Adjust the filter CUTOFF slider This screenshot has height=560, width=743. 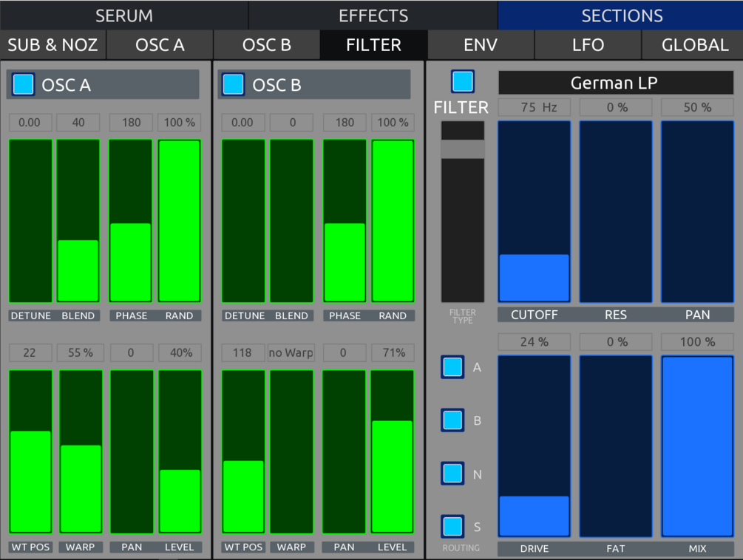534,211
